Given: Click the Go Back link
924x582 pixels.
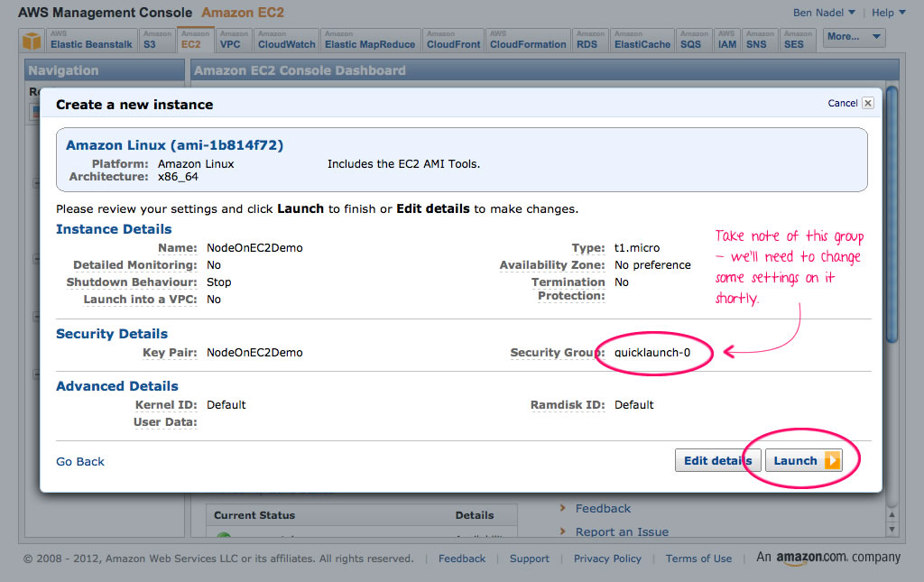Looking at the screenshot, I should coord(80,461).
